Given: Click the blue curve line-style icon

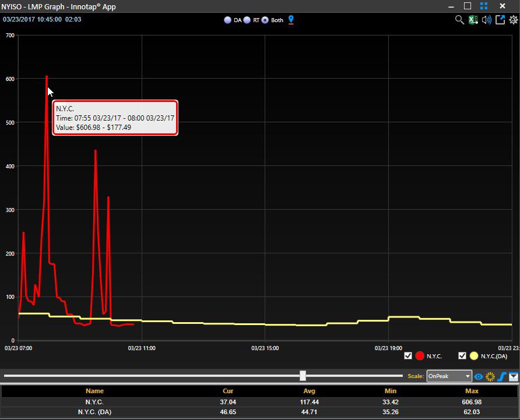Looking at the screenshot, I should (502, 376).
